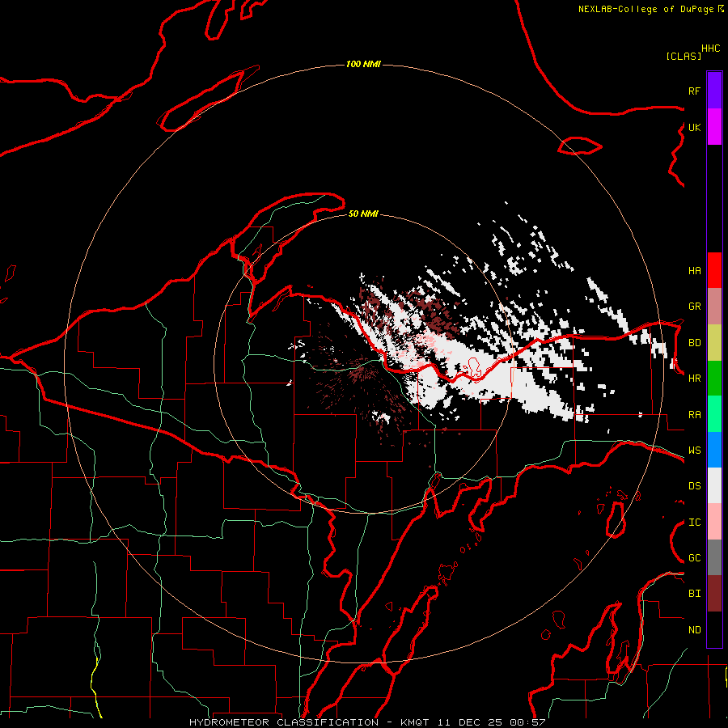
Task: Click the NEXLAB-College of DuPage credit text
Action: [647, 9]
